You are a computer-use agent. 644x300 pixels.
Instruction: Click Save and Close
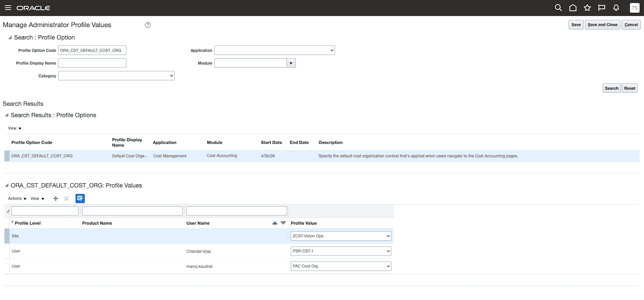[x=603, y=25]
